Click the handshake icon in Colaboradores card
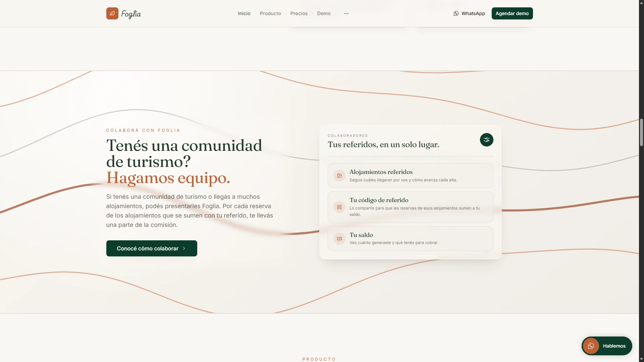This screenshot has width=644, height=362. point(487,140)
